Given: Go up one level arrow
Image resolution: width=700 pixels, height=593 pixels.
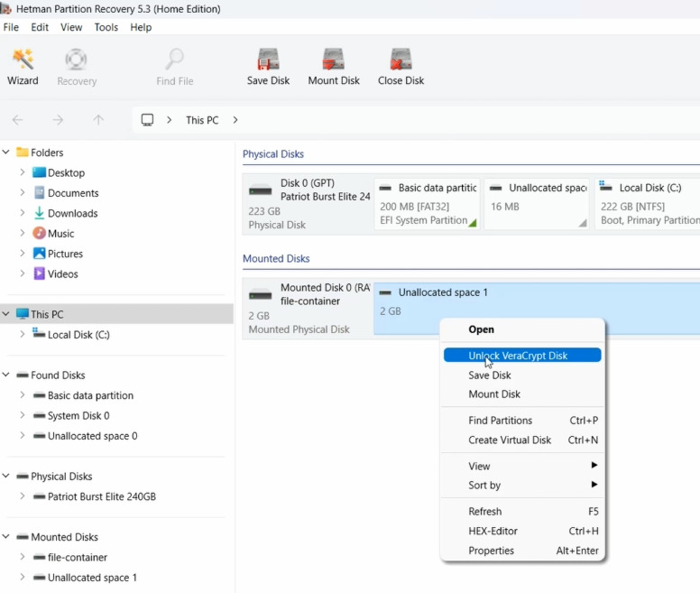Looking at the screenshot, I should [98, 120].
